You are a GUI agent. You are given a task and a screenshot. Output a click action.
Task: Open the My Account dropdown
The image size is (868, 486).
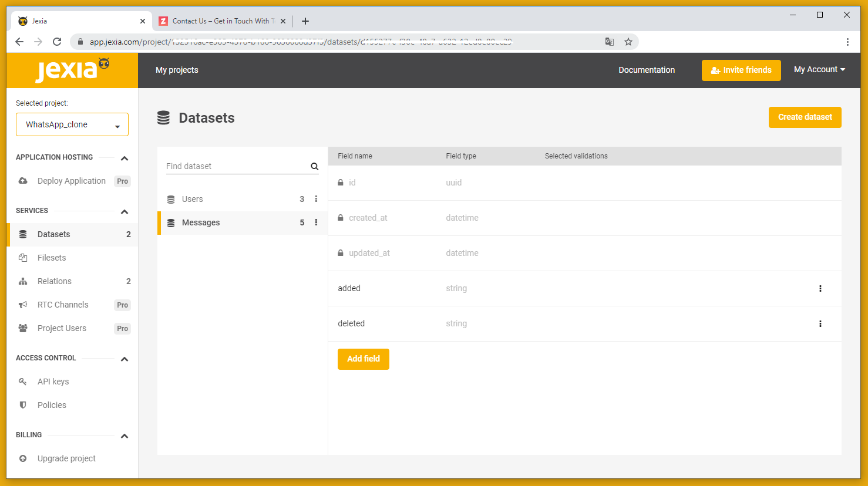[x=819, y=69]
